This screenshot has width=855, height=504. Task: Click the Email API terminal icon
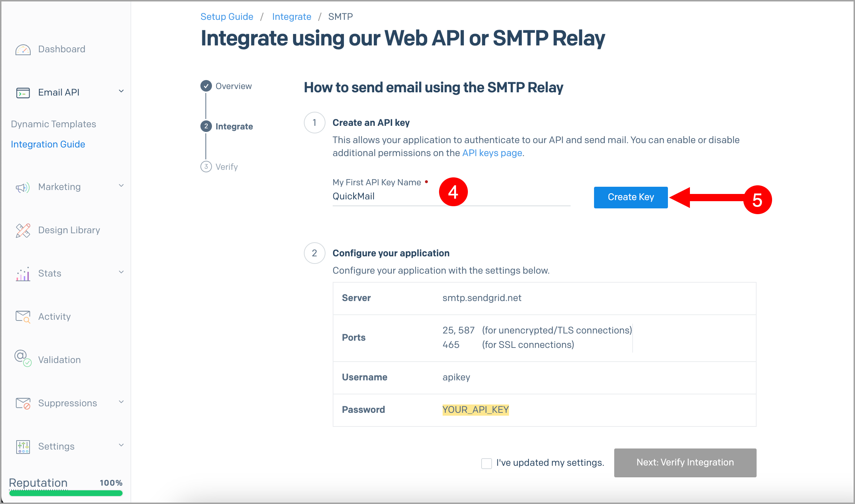click(x=23, y=93)
